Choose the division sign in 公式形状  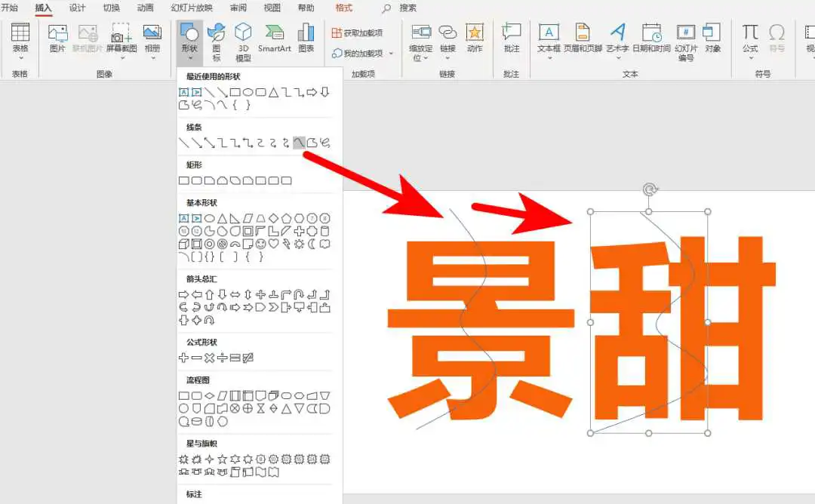pyautogui.click(x=222, y=358)
